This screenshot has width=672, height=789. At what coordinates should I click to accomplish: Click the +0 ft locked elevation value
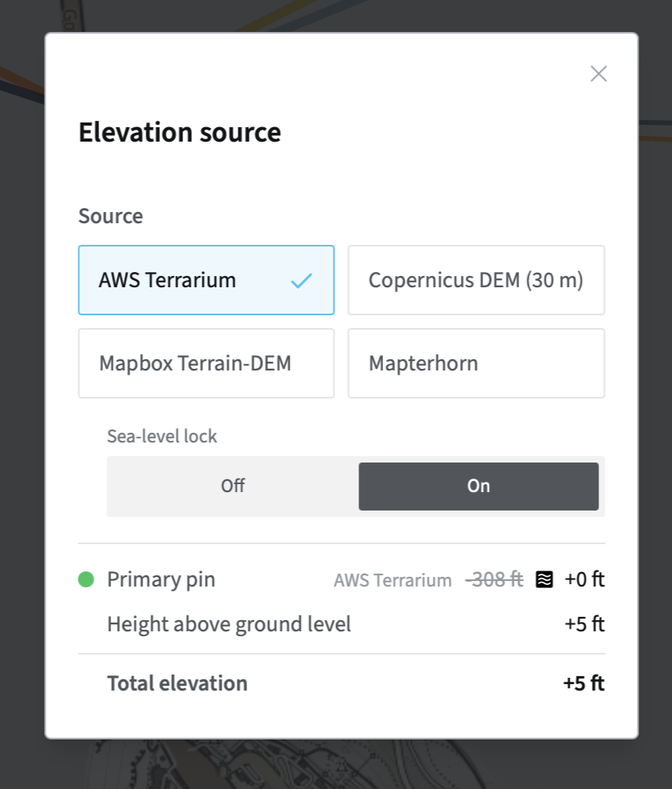(585, 579)
